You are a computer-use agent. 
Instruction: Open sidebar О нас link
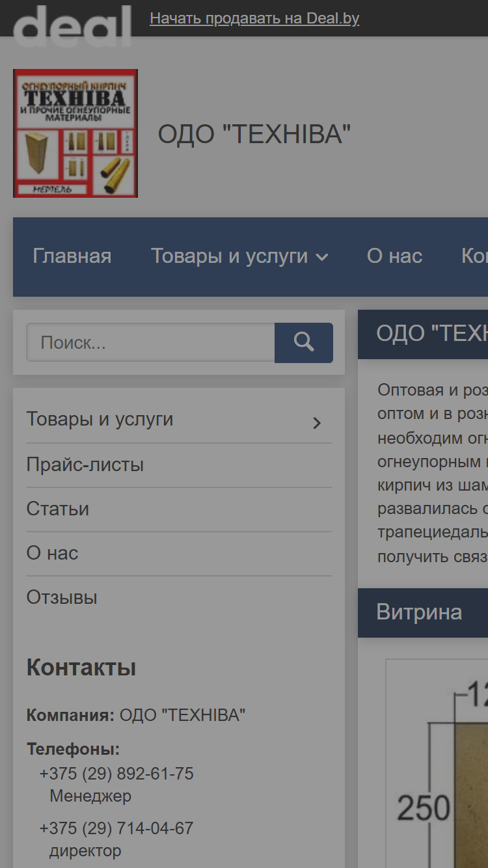[x=52, y=553]
